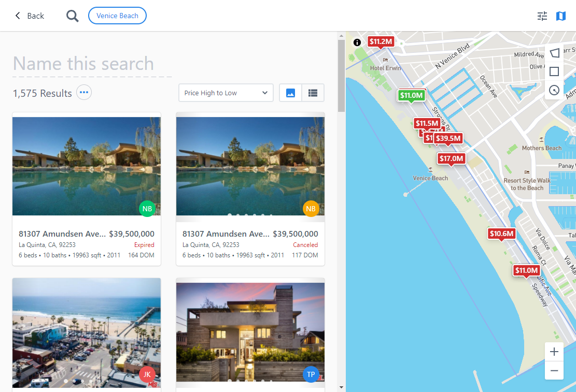Select the Canceled listing status label
This screenshot has width=576, height=392.
pyautogui.click(x=305, y=244)
